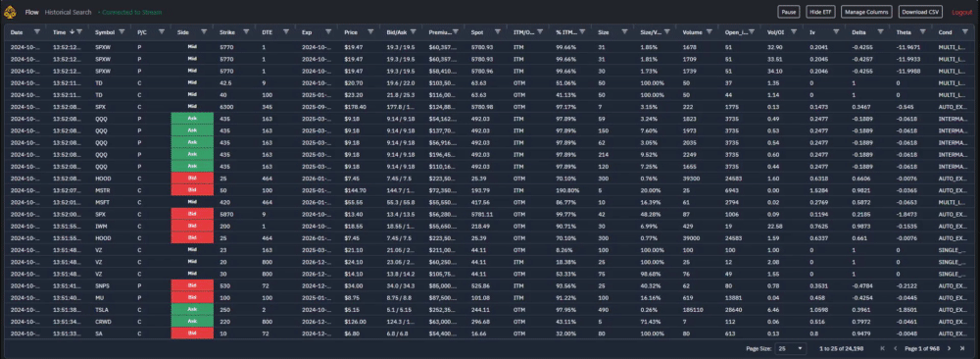This screenshot has height=359, width=980.
Task: Click open interest value 13881
Action: point(733,298)
